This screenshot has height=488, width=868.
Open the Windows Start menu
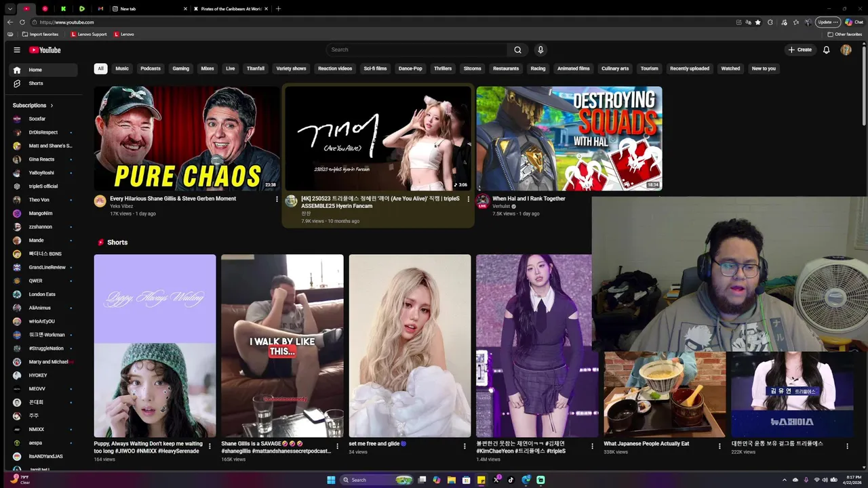[x=331, y=480]
